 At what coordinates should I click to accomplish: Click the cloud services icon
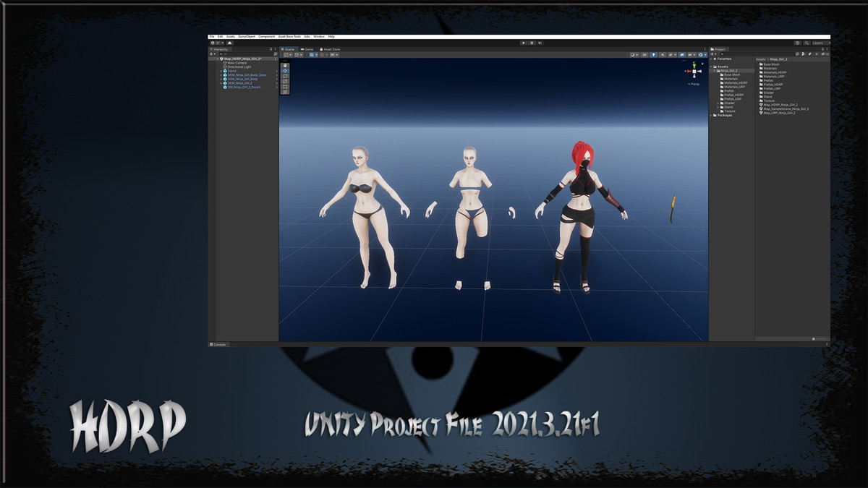230,43
